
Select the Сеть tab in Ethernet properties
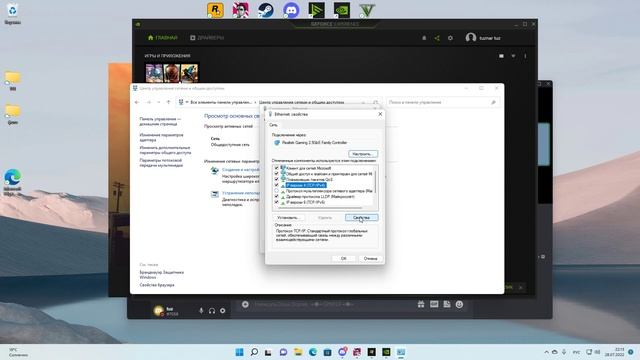(273, 125)
